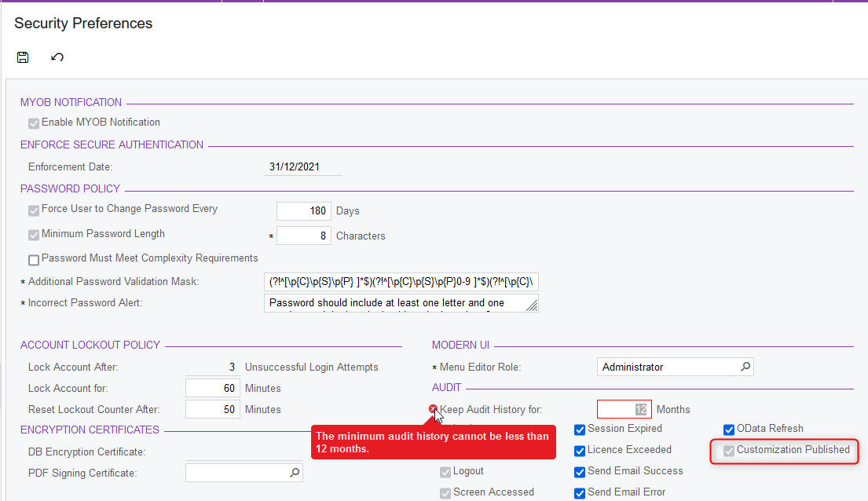The width and height of the screenshot is (868, 501).
Task: Open Menu Editor Role lookup magnifier
Action: click(x=745, y=367)
